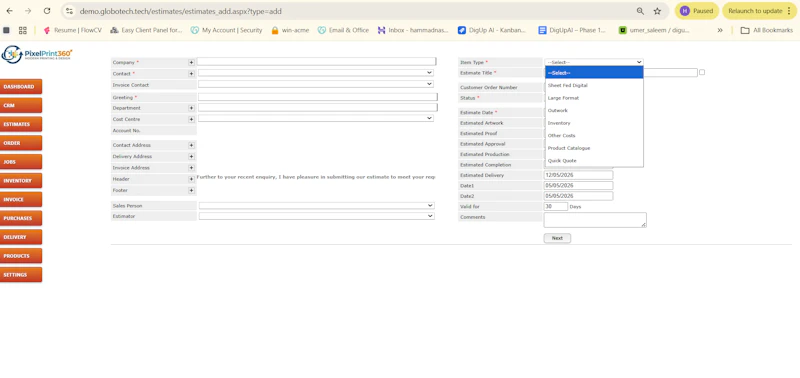Screen dimensions: 800x378
Task: Reload the page
Action: click(47, 11)
